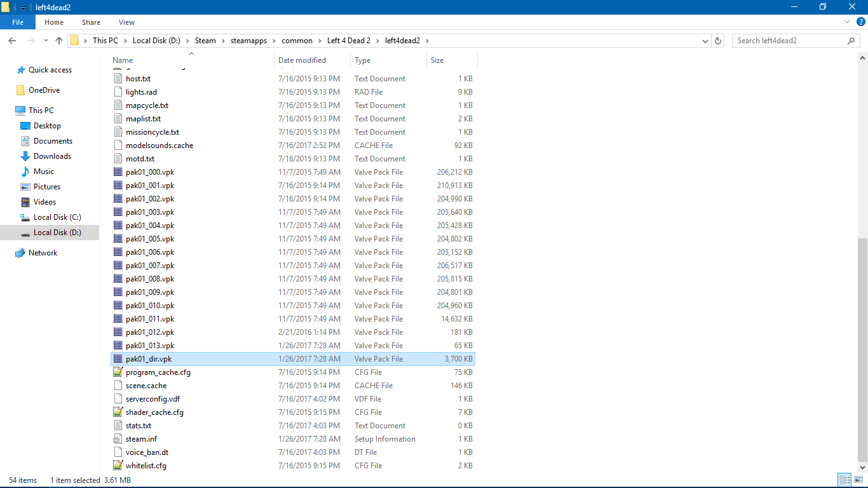Click the Network icon in sidebar
868x488 pixels.
point(20,253)
